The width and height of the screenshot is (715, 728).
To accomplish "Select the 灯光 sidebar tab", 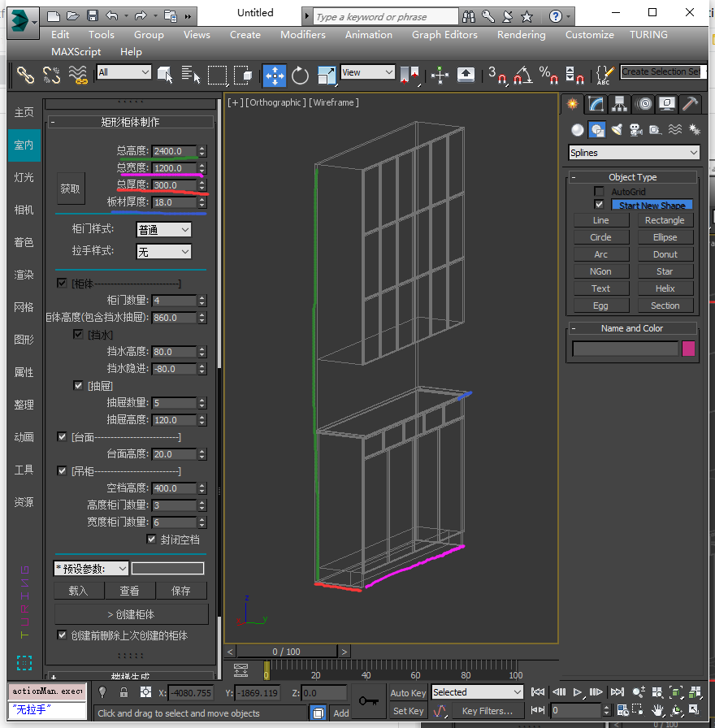I will [x=24, y=177].
